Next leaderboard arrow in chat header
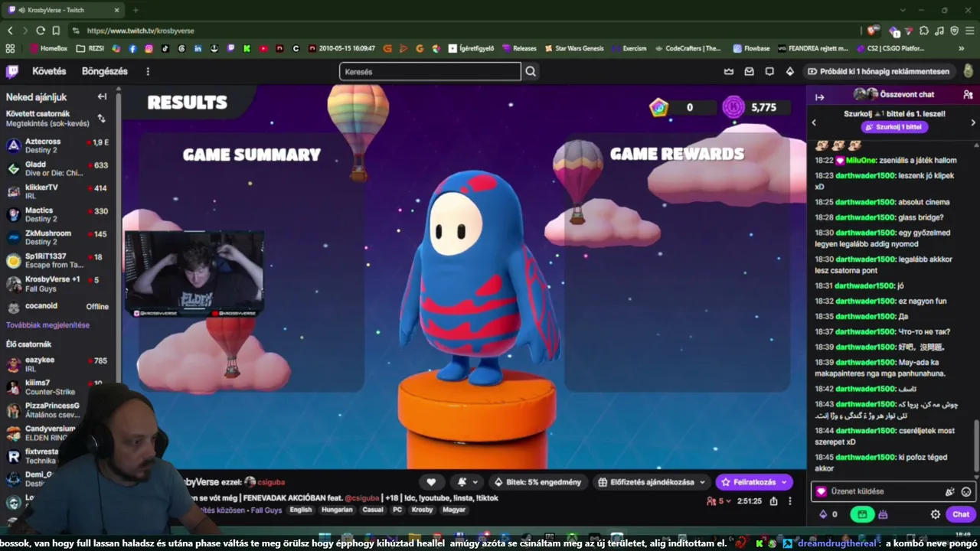This screenshot has width=980, height=551. (x=972, y=122)
